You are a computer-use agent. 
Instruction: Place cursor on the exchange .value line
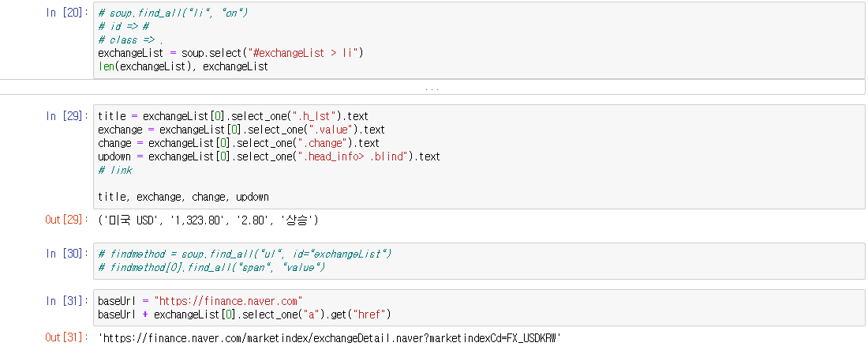241,130
